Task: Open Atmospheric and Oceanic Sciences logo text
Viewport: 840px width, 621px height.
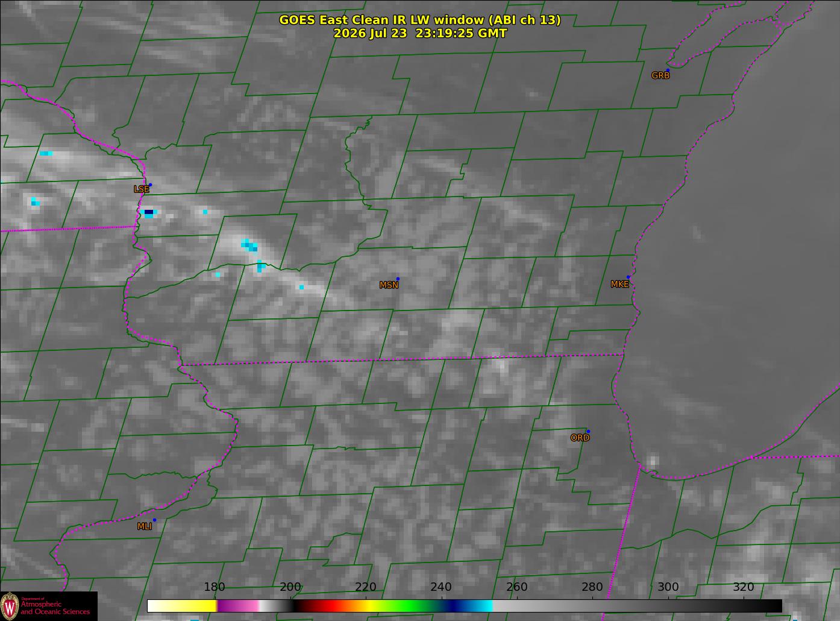Action: tap(55, 607)
